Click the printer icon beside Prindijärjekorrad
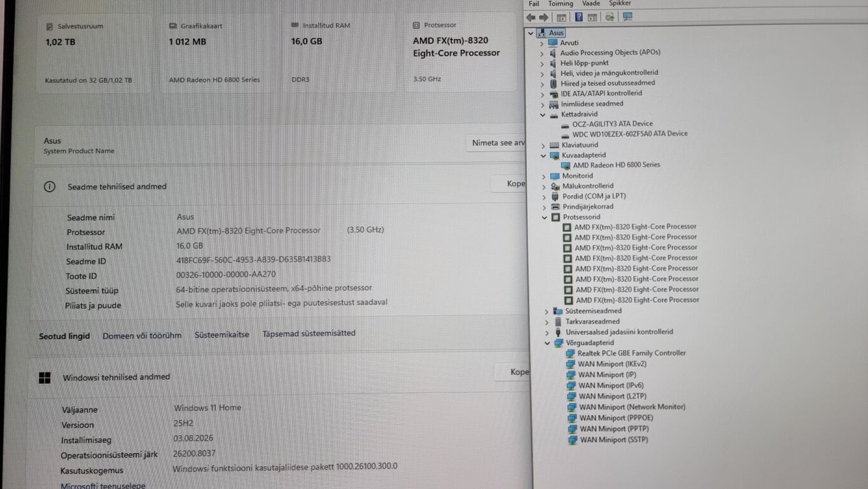Viewport: 868px width, 489px height. 555,206
